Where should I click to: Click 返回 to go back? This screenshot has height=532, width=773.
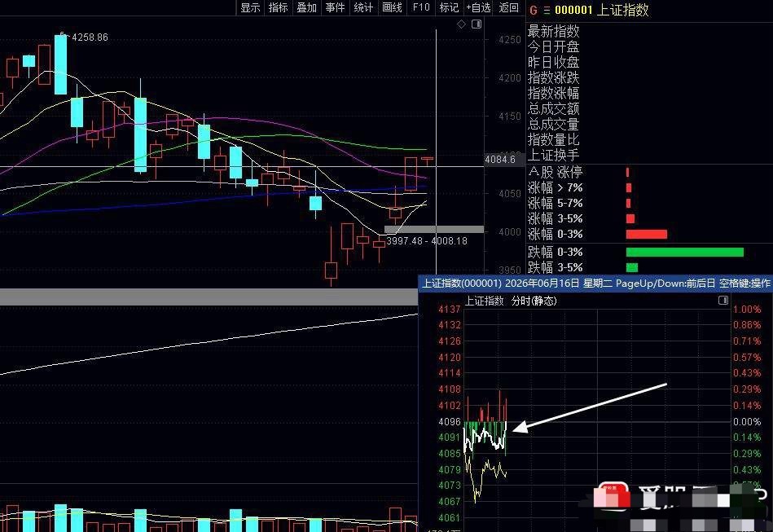[509, 7]
